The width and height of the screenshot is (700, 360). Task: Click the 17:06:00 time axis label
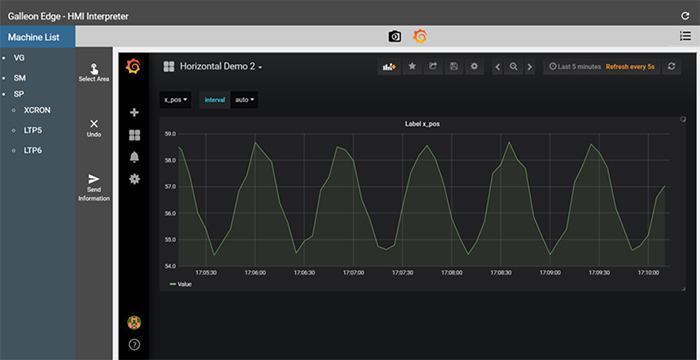pos(255,272)
